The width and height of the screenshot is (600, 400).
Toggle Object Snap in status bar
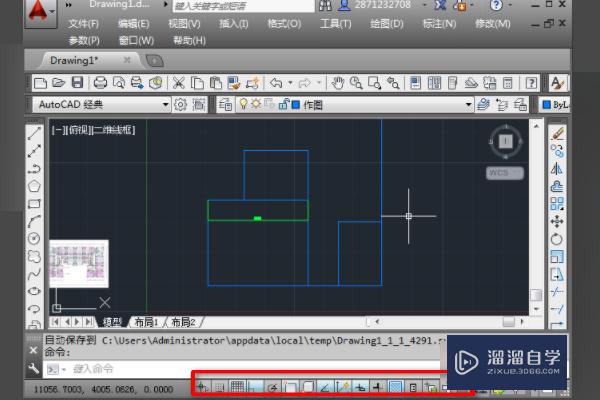tap(290, 388)
